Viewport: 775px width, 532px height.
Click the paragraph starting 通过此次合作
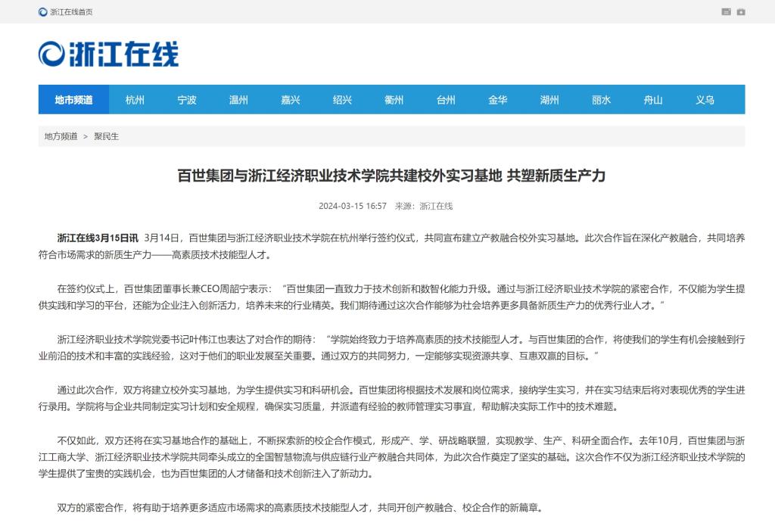(391, 399)
